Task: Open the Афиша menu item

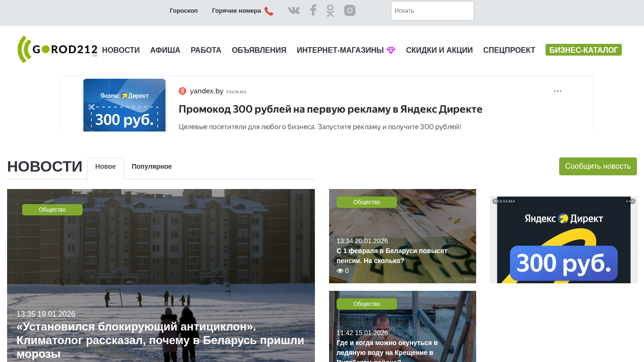Action: click(x=165, y=50)
